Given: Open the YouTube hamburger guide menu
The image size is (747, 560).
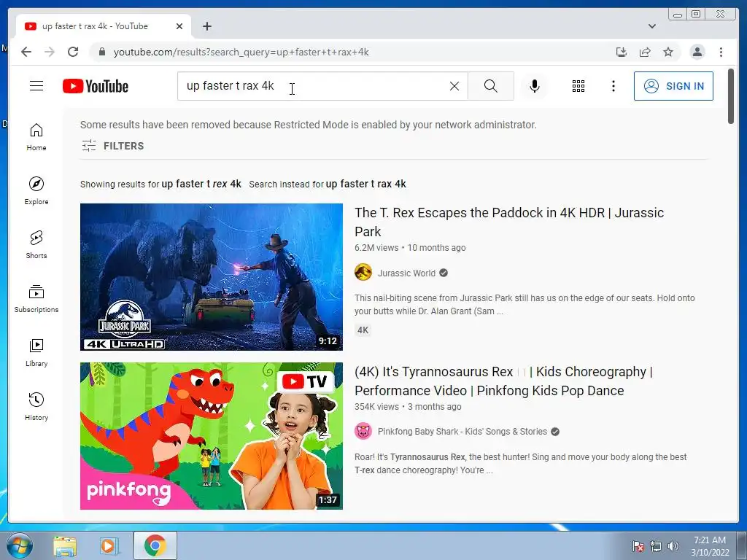Looking at the screenshot, I should (x=36, y=86).
